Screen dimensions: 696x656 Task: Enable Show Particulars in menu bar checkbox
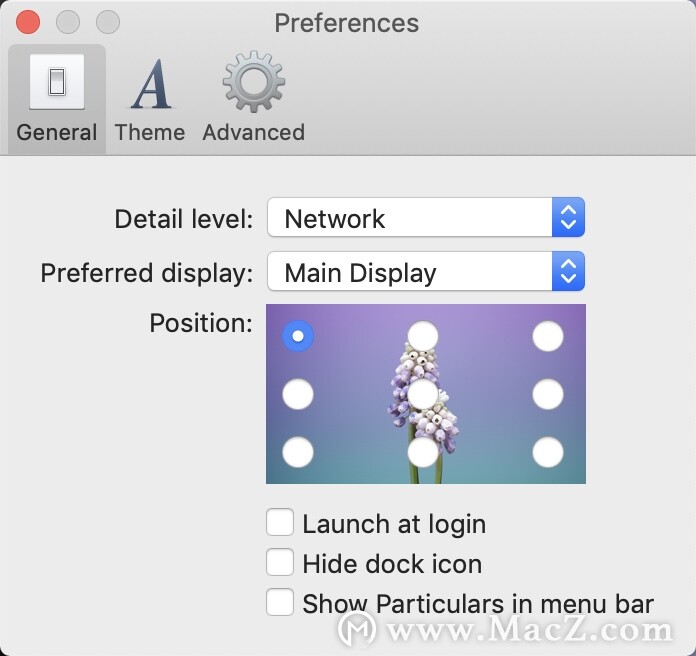pyautogui.click(x=280, y=602)
